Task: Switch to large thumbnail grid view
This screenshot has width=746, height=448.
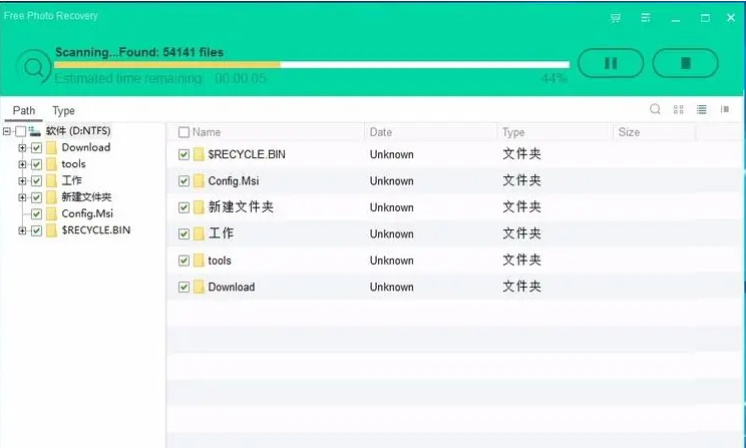Action: point(679,110)
